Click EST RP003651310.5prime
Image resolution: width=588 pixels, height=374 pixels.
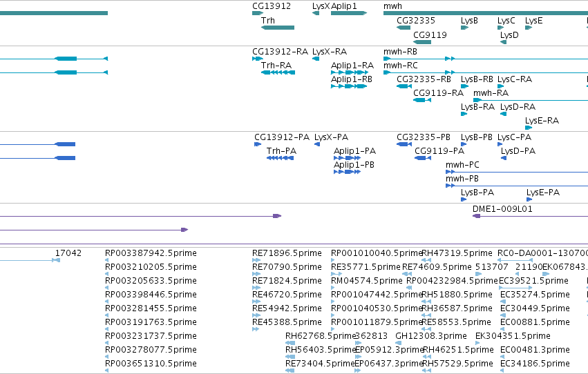tap(151, 364)
